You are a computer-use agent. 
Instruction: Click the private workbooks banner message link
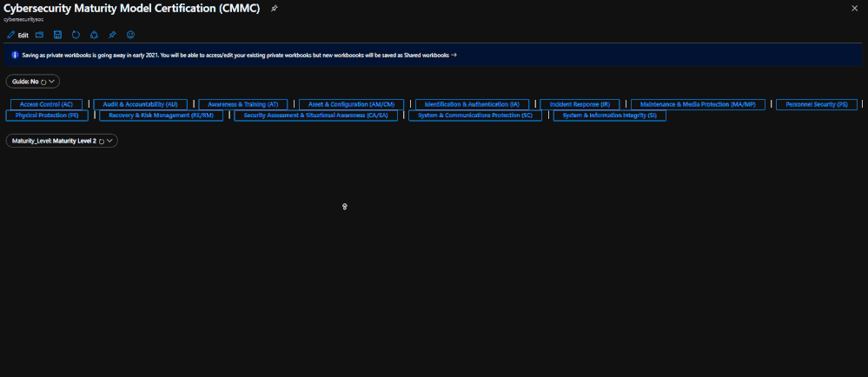coord(239,56)
